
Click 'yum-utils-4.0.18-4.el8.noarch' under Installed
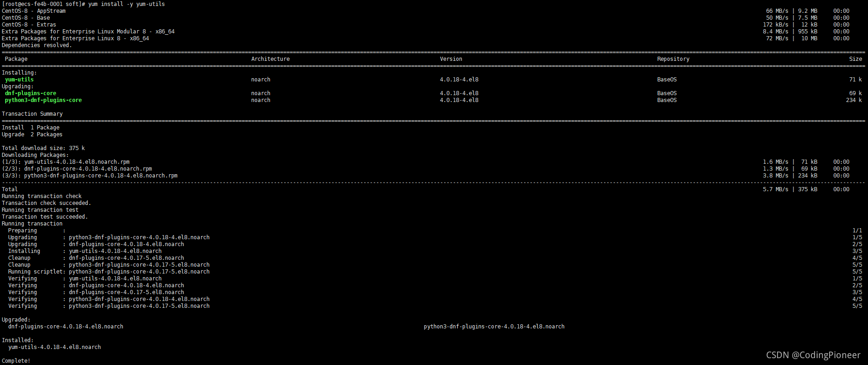(x=55, y=347)
